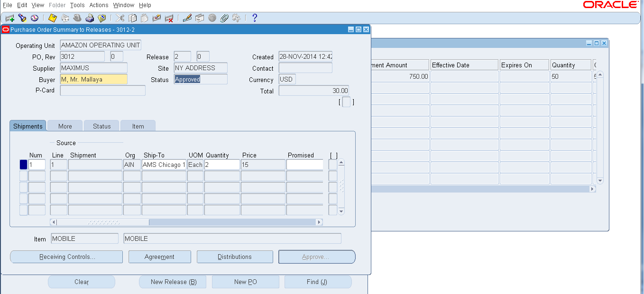Open the Edit menu
The width and height of the screenshot is (644, 294).
(x=22, y=5)
